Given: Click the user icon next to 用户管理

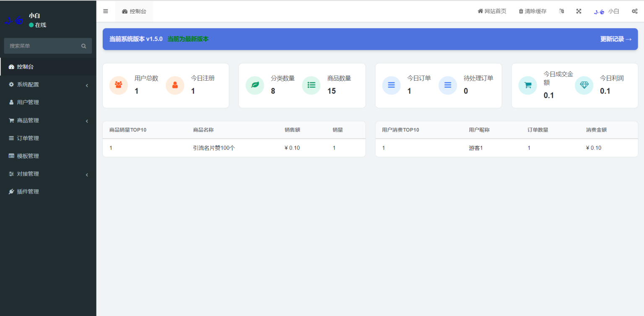Looking at the screenshot, I should tap(10, 102).
